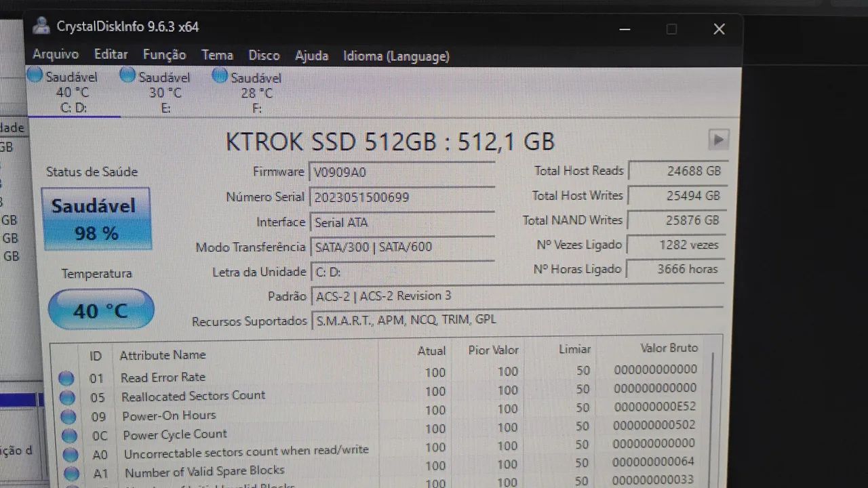This screenshot has height=488, width=868.
Task: Click the blue health orb for drive C: D:
Action: (35, 75)
